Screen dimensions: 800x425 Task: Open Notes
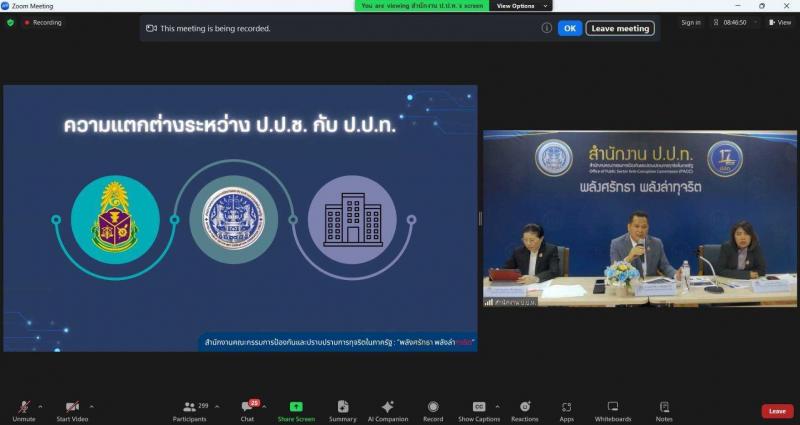(x=664, y=411)
